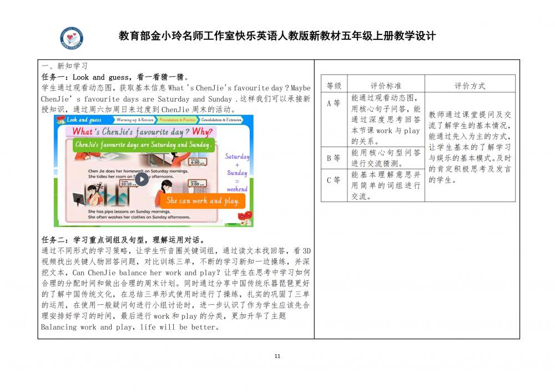The width and height of the screenshot is (555, 392).
Task: Click the '任务二' task heading line
Action: pos(123,240)
